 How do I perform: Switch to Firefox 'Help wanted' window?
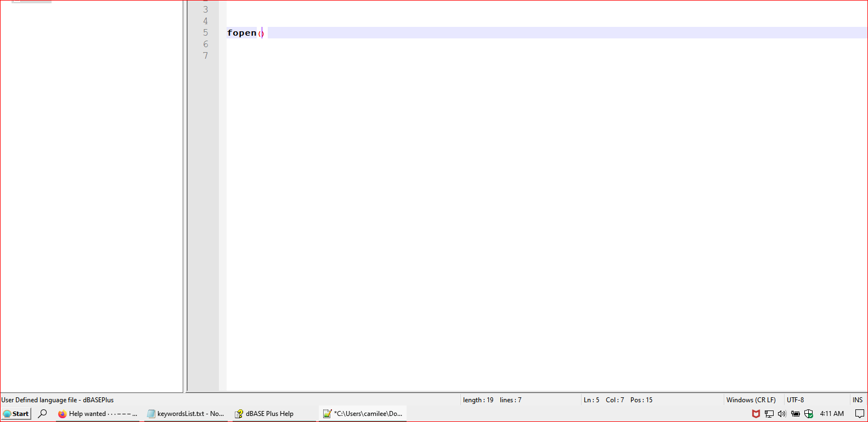[97, 414]
